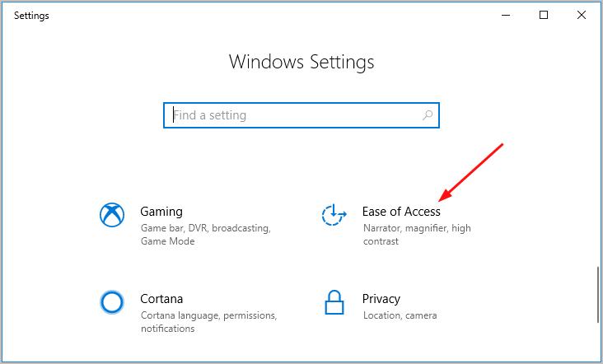Click the Xbox Gaming icon
This screenshot has width=603, height=364.
[x=111, y=215]
